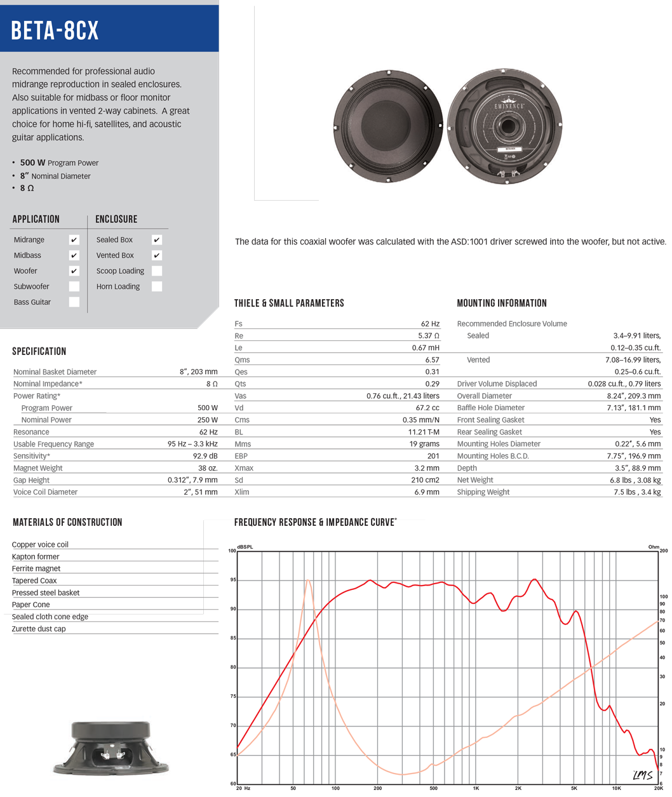The image size is (672, 797).
Task: Click the Qes value '0.31'
Action: click(x=433, y=372)
